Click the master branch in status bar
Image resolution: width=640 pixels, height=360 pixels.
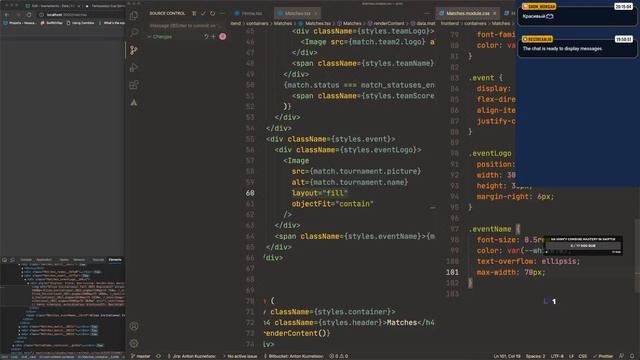click(141, 356)
